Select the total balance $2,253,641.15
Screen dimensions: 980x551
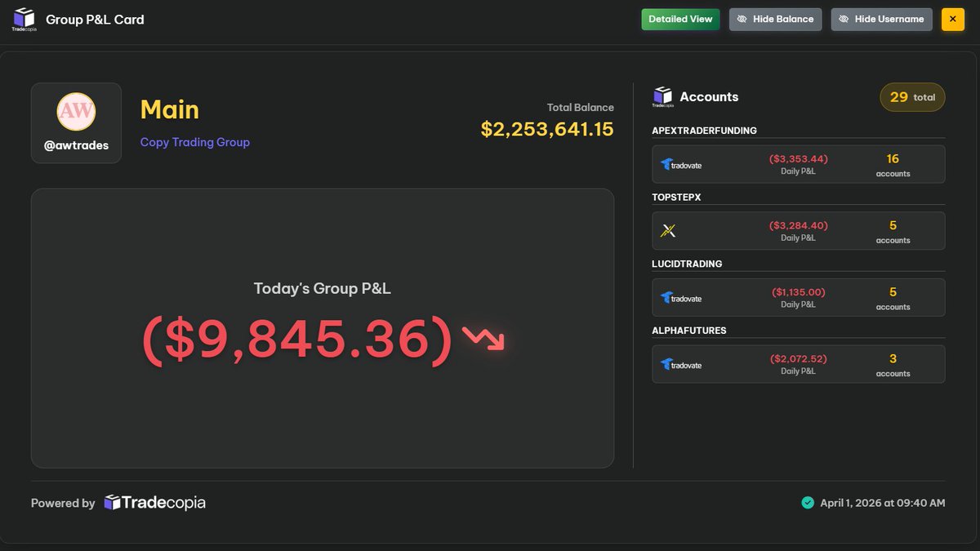coord(547,129)
